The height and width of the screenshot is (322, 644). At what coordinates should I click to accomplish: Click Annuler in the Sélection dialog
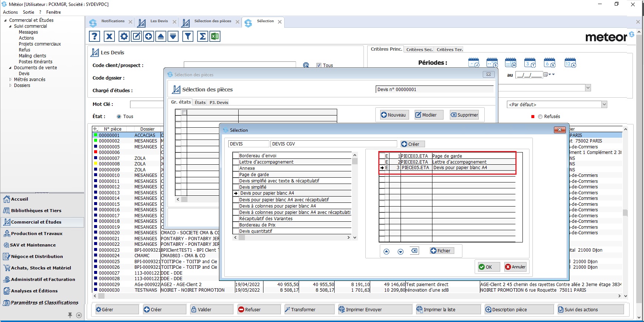[515, 267]
